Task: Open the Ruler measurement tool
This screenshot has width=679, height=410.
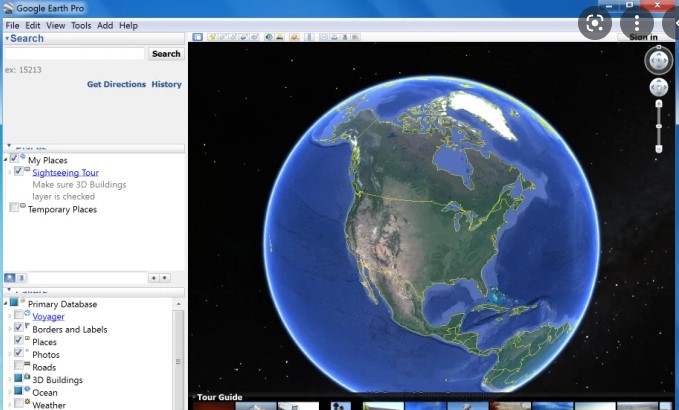Action: (309, 37)
